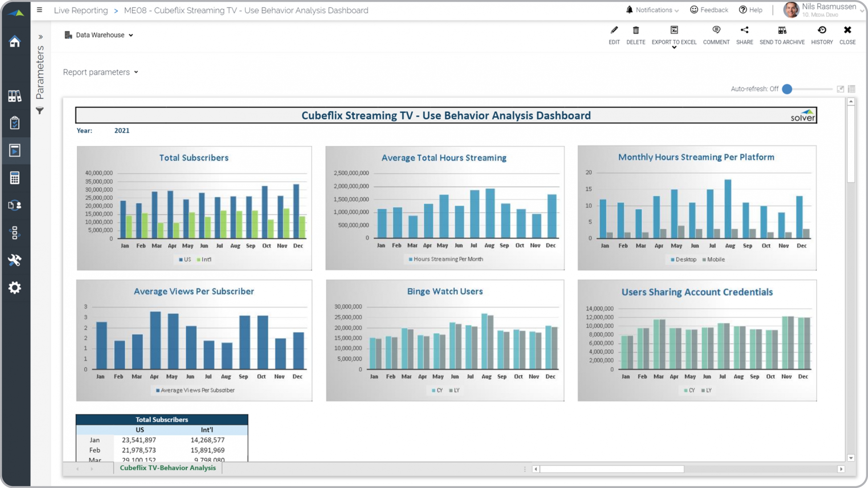
Task: Click the Parameters filter funnel icon
Action: (40, 110)
